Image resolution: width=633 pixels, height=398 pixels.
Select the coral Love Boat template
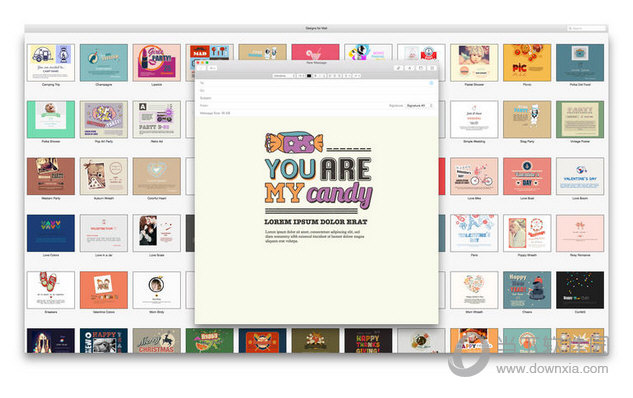point(527,176)
